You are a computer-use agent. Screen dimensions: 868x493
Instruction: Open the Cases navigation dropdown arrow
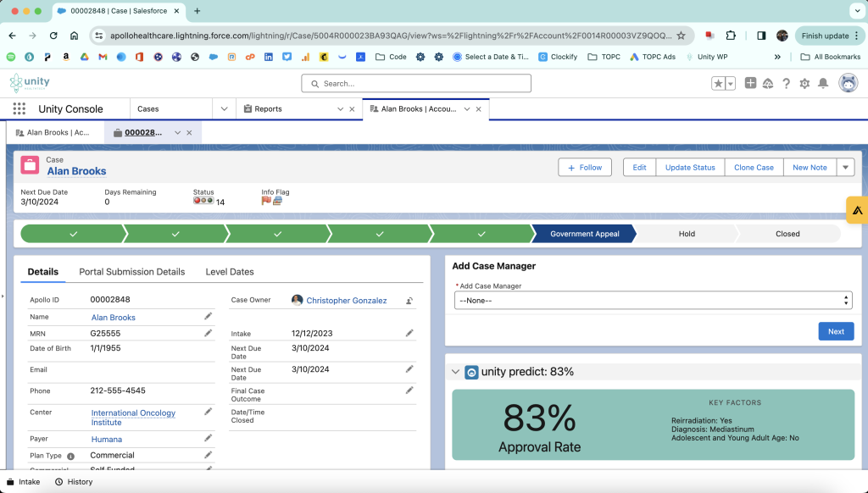point(224,109)
